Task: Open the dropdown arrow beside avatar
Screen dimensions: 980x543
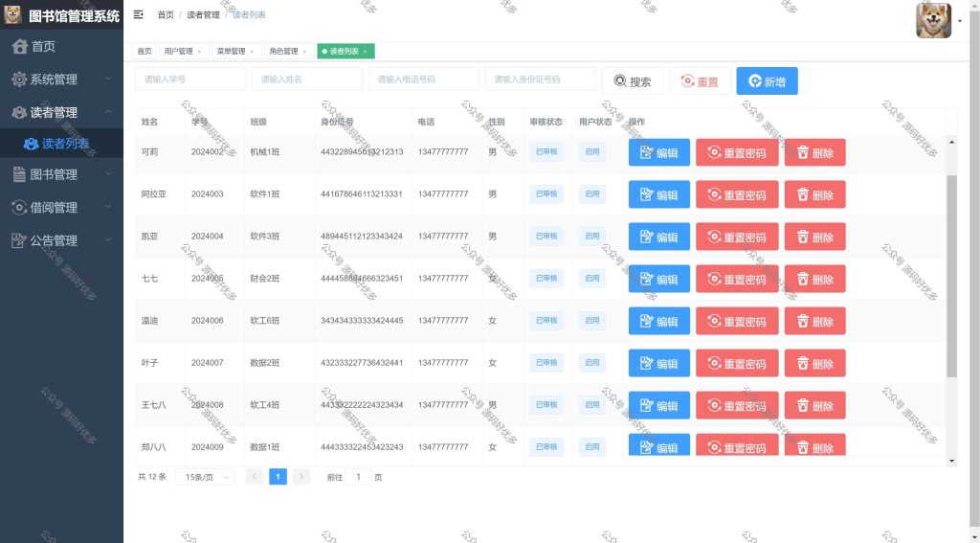Action: (x=960, y=21)
